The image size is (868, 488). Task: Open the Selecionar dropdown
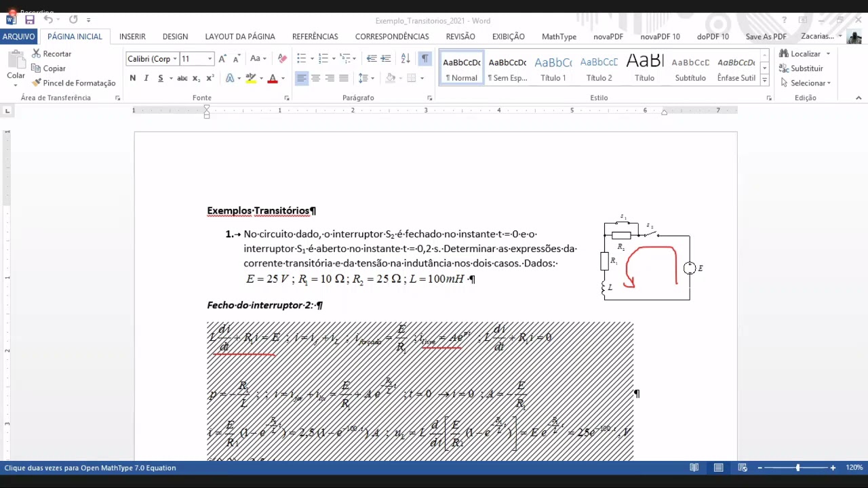tap(806, 83)
